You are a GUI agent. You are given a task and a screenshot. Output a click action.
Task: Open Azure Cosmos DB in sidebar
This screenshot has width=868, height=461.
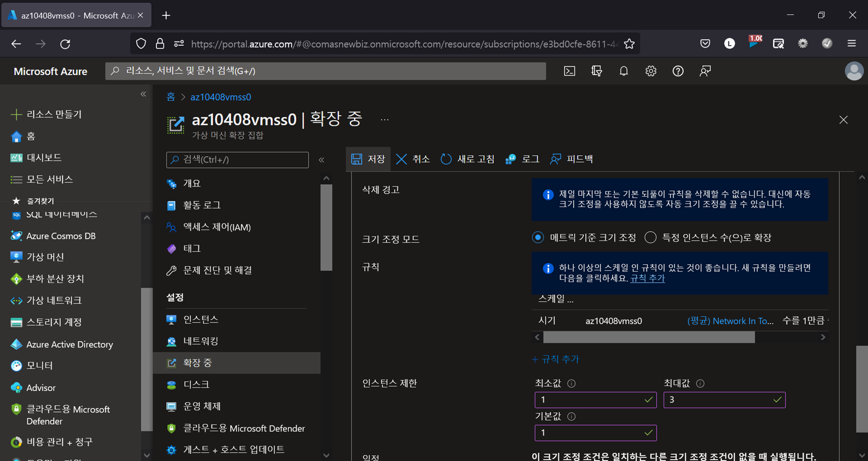click(x=53, y=236)
